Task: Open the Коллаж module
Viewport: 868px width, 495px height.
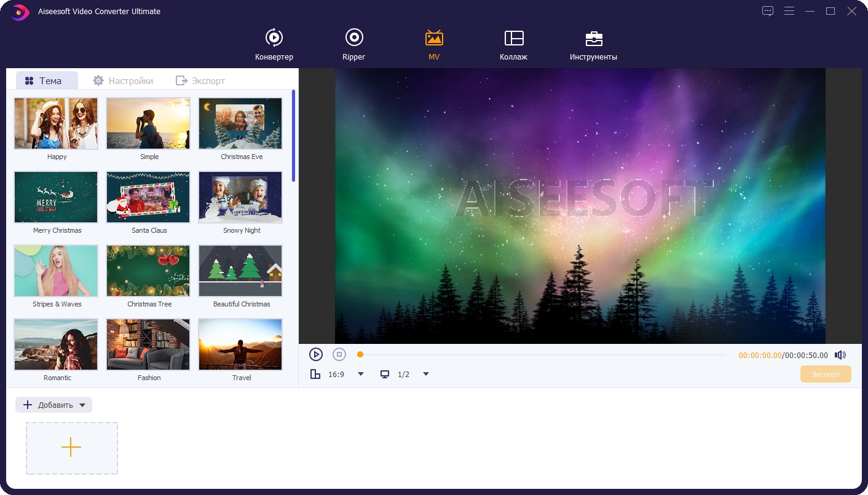Action: click(513, 45)
